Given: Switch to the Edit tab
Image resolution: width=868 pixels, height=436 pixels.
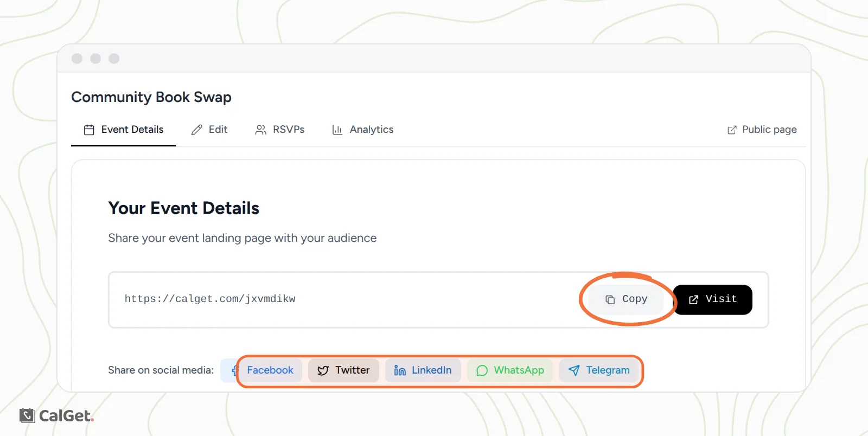Looking at the screenshot, I should (209, 130).
